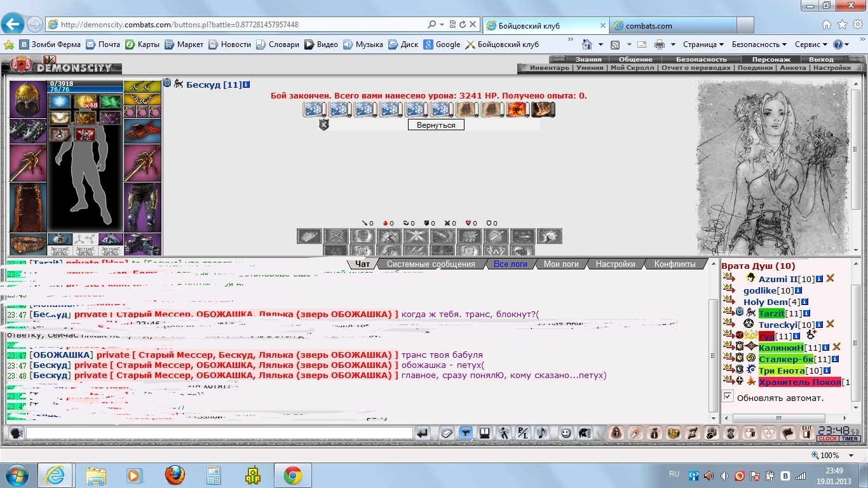Click the eraser clear chat icon
Image resolution: width=868 pixels, height=488 pixels.
pyautogui.click(x=447, y=433)
